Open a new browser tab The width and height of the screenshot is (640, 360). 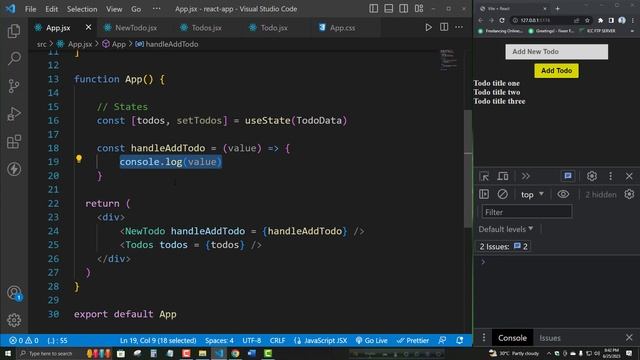[x=558, y=8]
